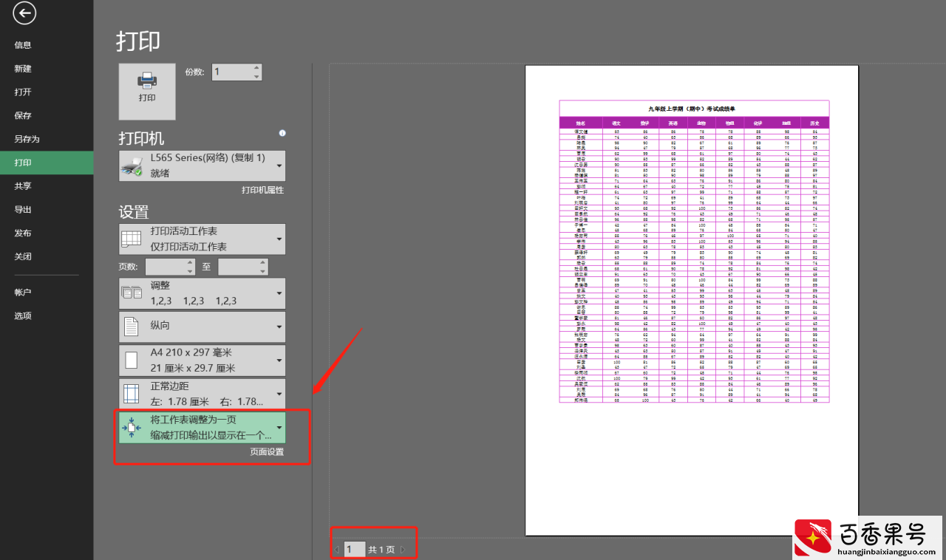Open the Page Setup link (页面设置)
946x560 pixels.
[266, 452]
